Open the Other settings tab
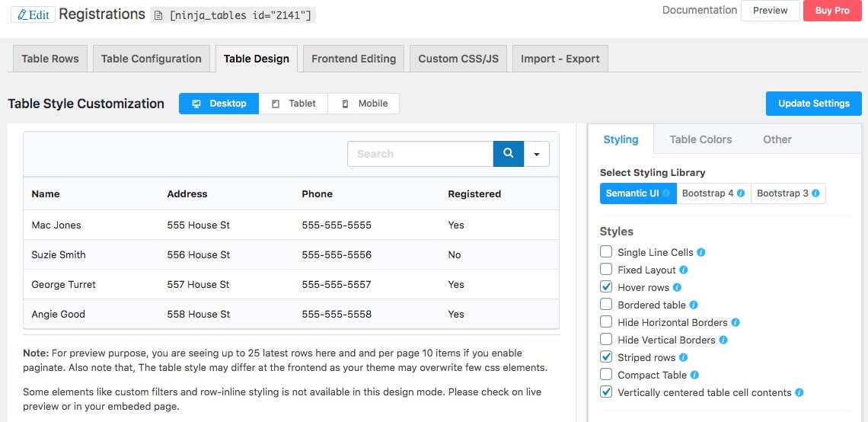This screenshot has width=868, height=422. [x=777, y=139]
